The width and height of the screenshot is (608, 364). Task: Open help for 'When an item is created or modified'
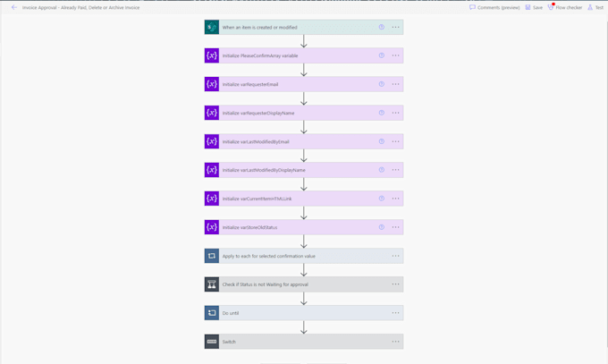(382, 27)
